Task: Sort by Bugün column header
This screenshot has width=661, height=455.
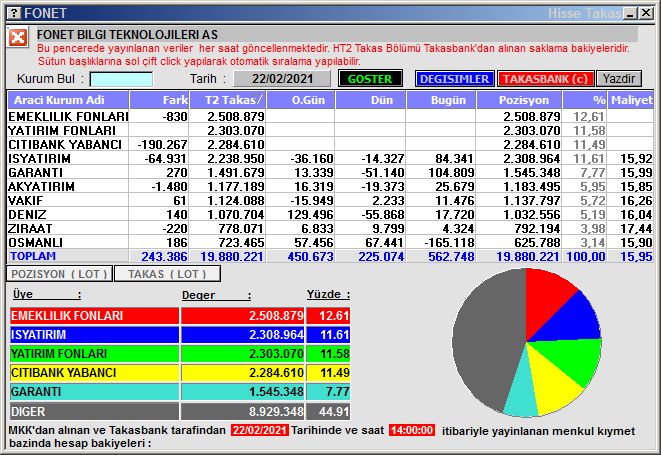Action: click(x=441, y=100)
